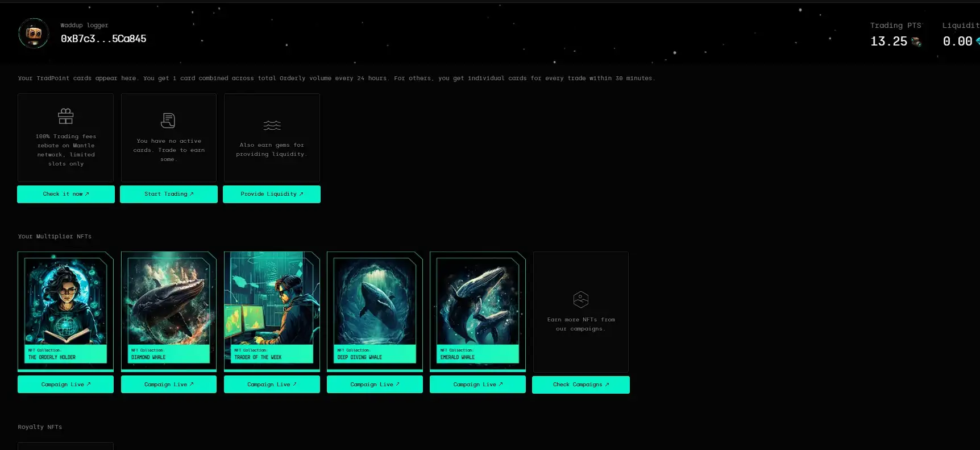This screenshot has width=980, height=450.
Task: Click the document scroll cards icon
Action: [168, 121]
